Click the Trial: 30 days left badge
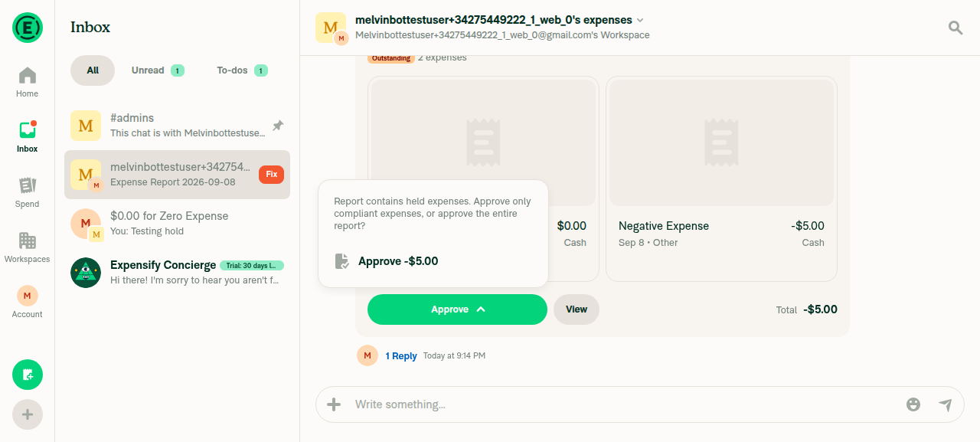Image resolution: width=980 pixels, height=442 pixels. (x=252, y=266)
